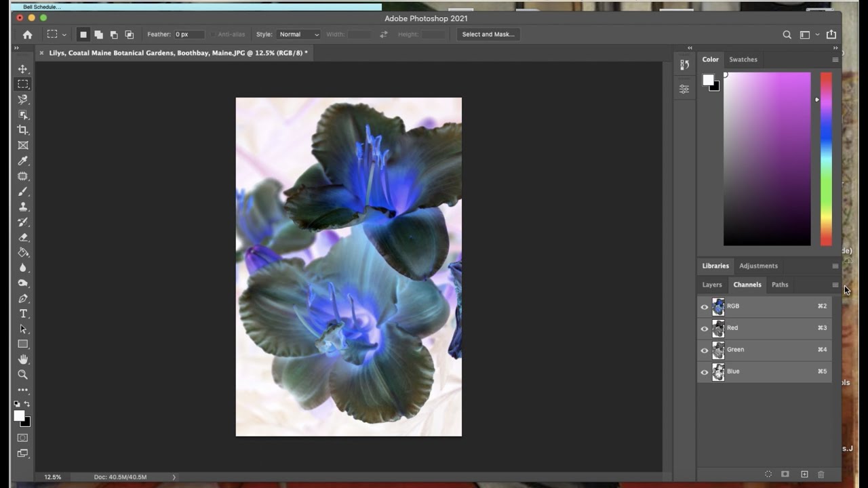
Task: Expand the status bar info arrow
Action: [x=174, y=477]
